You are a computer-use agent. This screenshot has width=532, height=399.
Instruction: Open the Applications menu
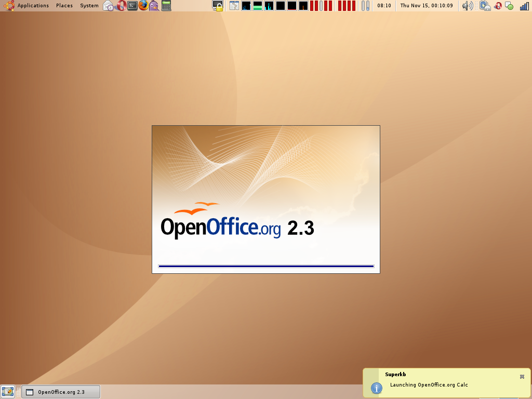click(x=33, y=6)
